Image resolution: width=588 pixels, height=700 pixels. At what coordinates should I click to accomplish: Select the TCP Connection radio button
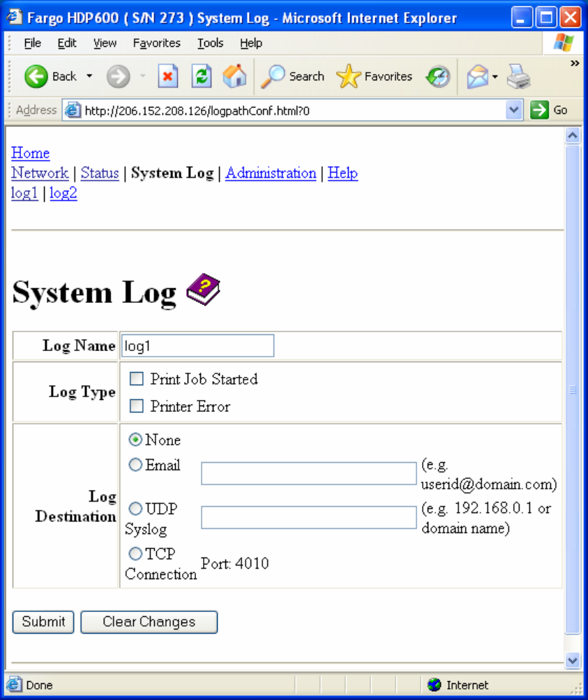tap(135, 553)
